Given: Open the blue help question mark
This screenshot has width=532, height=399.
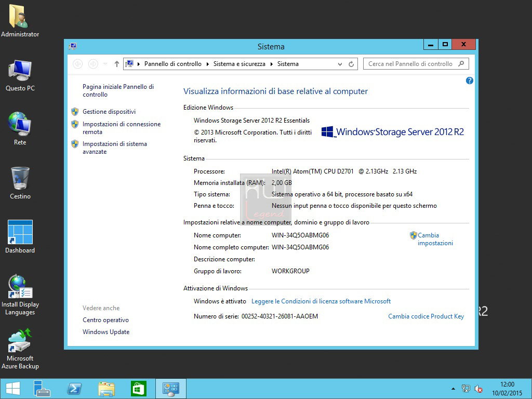Looking at the screenshot, I should [470, 81].
